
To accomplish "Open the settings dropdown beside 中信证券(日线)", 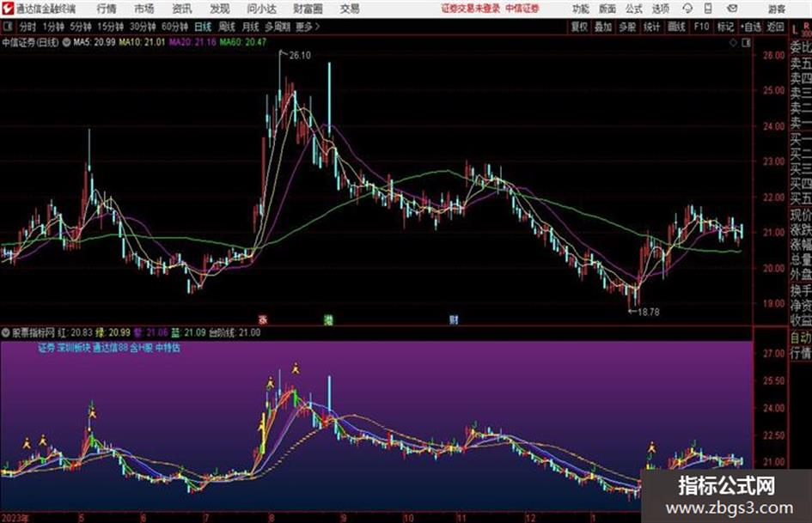I will 66,42.
